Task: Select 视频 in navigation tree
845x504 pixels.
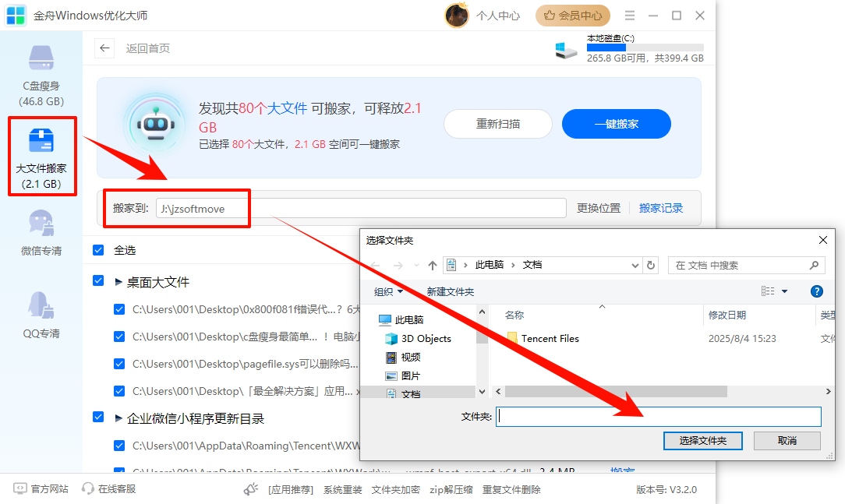Action: [403, 357]
